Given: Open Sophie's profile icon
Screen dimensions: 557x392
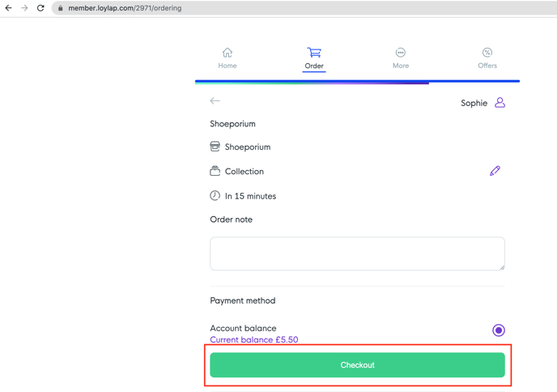Looking at the screenshot, I should tap(500, 103).
